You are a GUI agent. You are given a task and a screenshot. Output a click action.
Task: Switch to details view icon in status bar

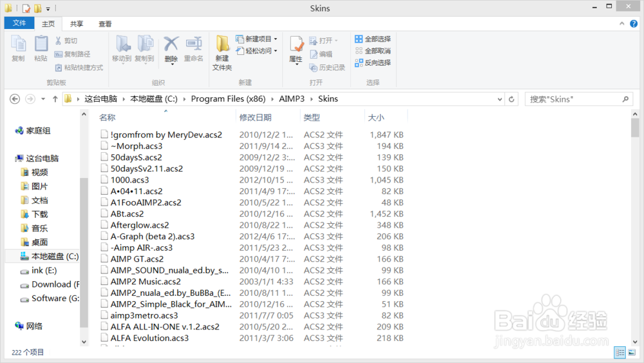coord(620,352)
